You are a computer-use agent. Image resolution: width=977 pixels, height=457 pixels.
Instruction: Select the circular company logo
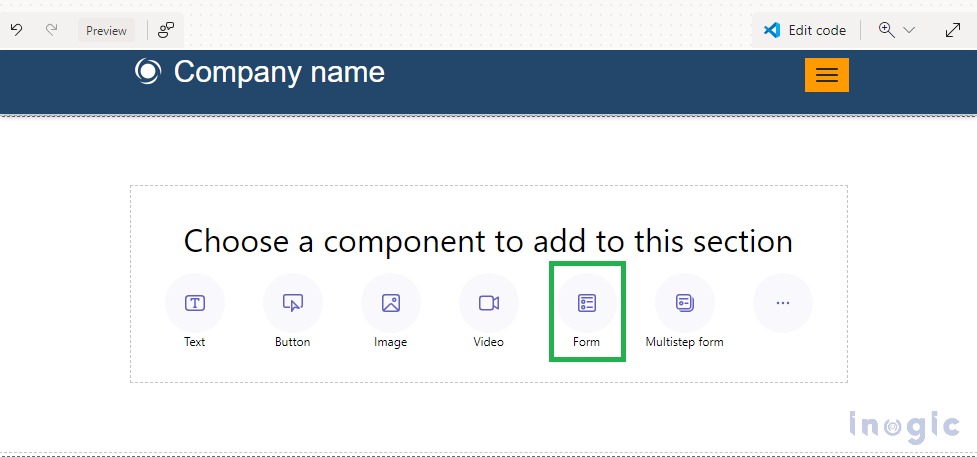point(148,71)
